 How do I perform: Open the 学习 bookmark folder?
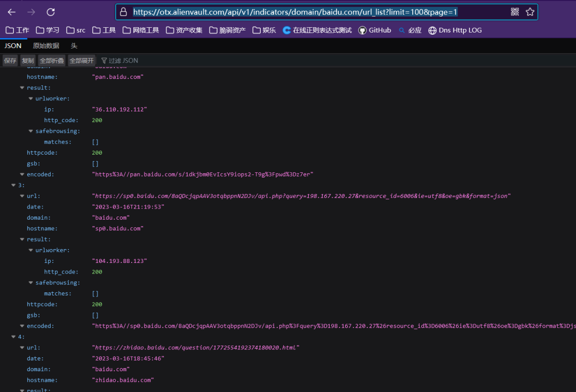pyautogui.click(x=47, y=30)
